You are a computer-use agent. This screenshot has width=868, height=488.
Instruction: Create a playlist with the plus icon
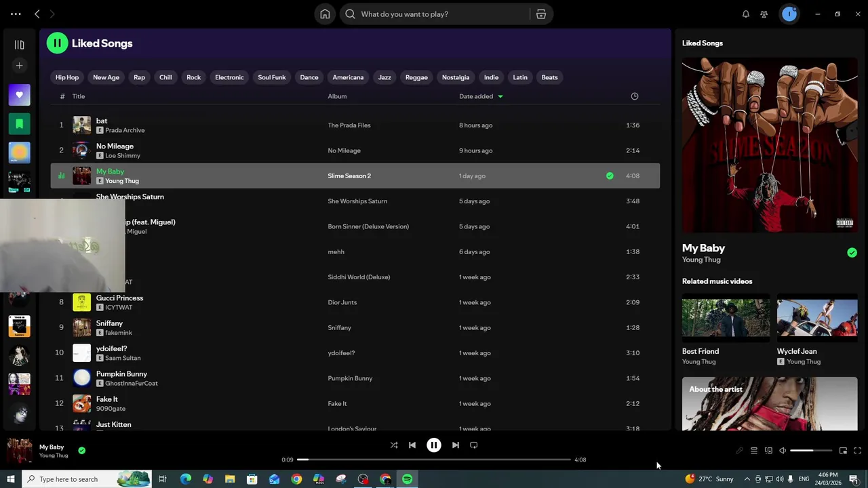[x=19, y=66]
